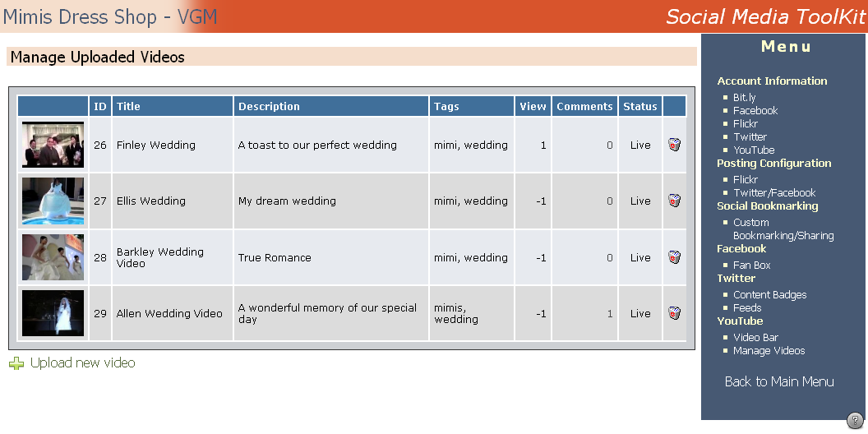The width and height of the screenshot is (868, 434).
Task: Open Twitter Content Badges
Action: pos(769,295)
